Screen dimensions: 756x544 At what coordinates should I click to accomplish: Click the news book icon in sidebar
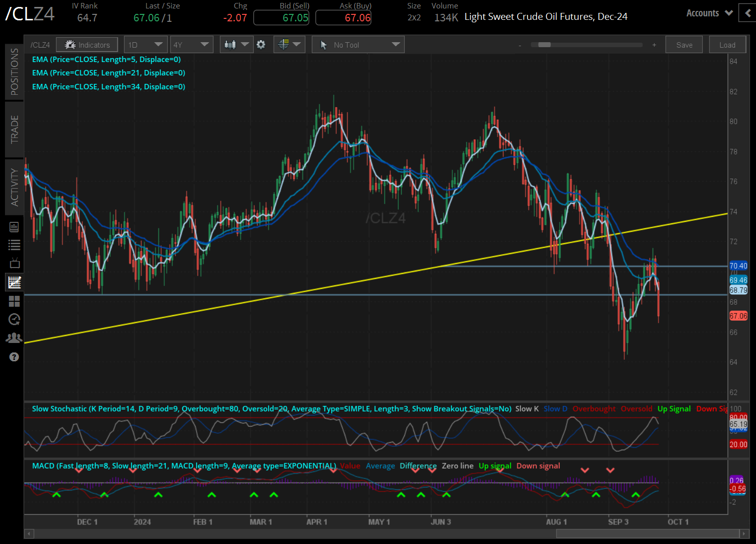[x=14, y=227]
